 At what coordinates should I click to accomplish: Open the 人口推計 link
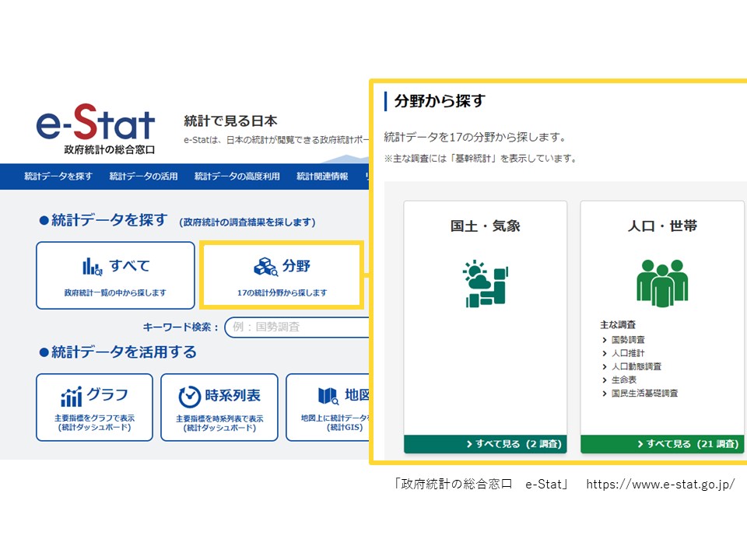[x=628, y=353]
